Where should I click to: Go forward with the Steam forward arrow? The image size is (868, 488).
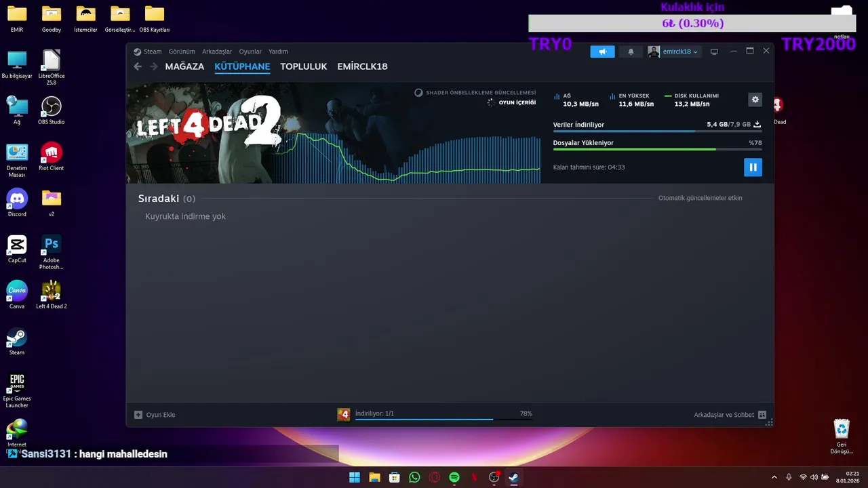tap(154, 66)
